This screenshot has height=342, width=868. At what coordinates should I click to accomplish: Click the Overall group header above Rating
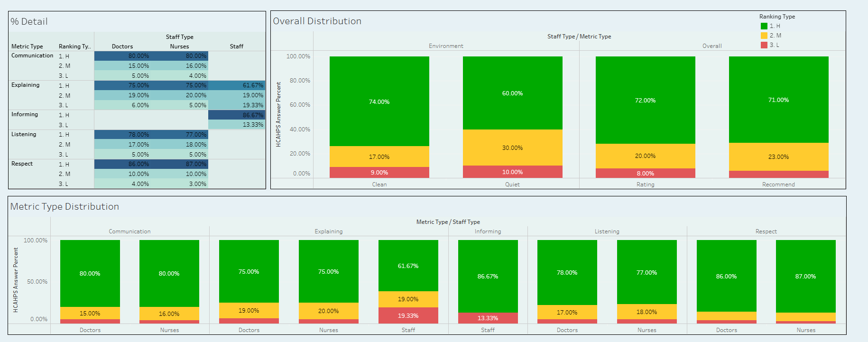[x=712, y=46]
